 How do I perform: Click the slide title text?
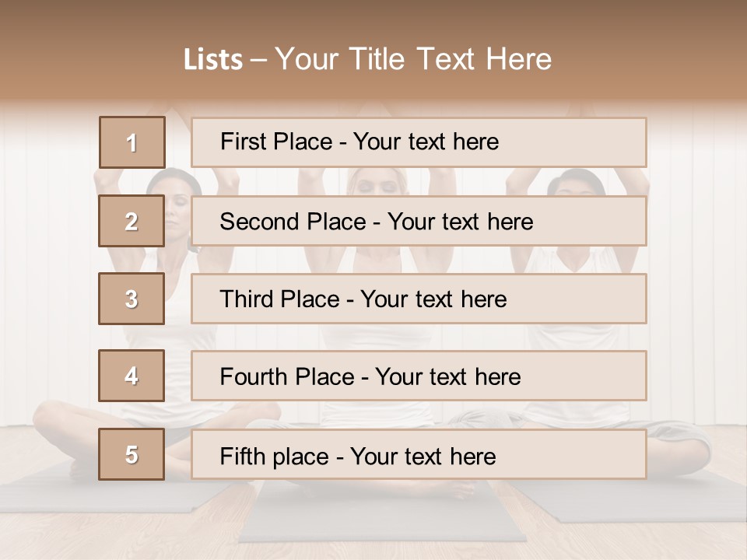(367, 59)
